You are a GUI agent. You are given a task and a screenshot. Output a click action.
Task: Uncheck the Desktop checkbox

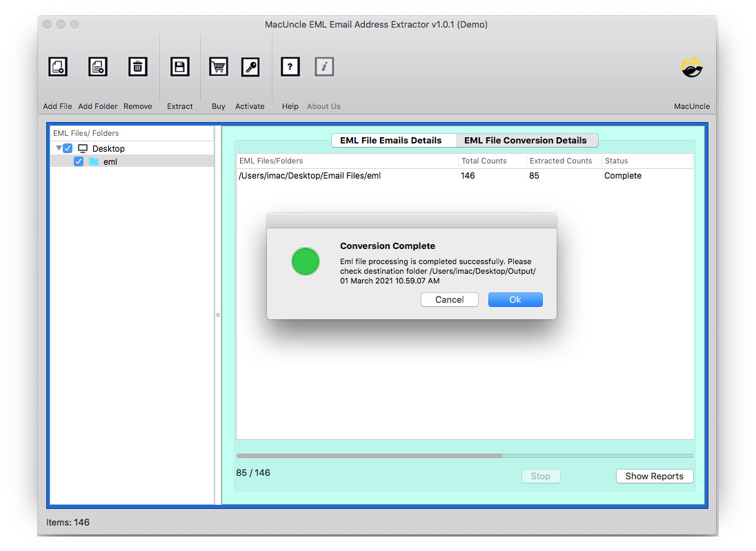pos(68,148)
